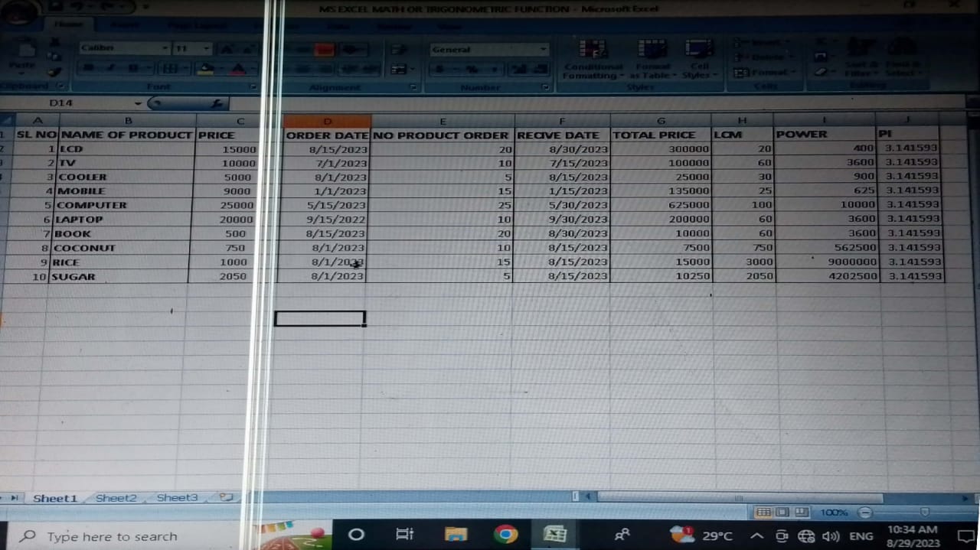Click the Conditional Formatting icon
This screenshot has height=550, width=980.
point(593,57)
